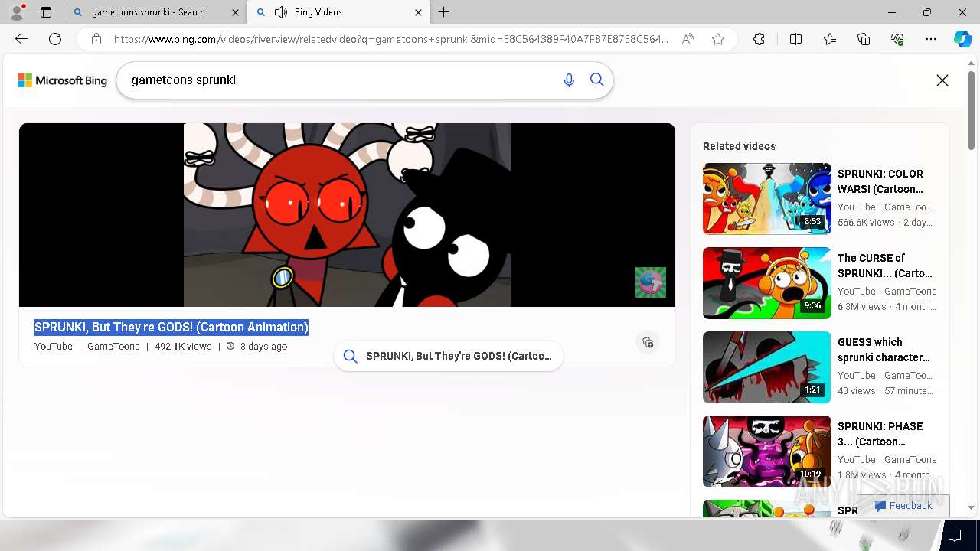Open browser Extensions menu
The image size is (980, 551).
pos(759,39)
